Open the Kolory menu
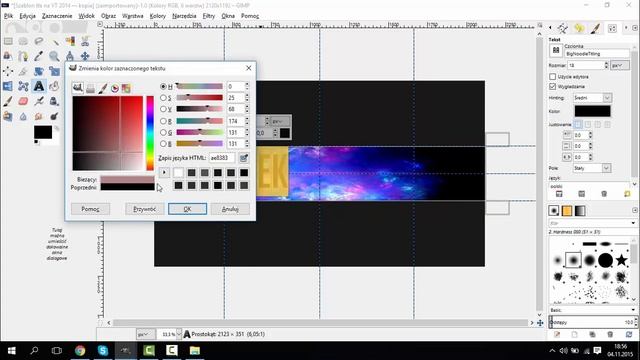The image size is (640, 360). point(158,16)
